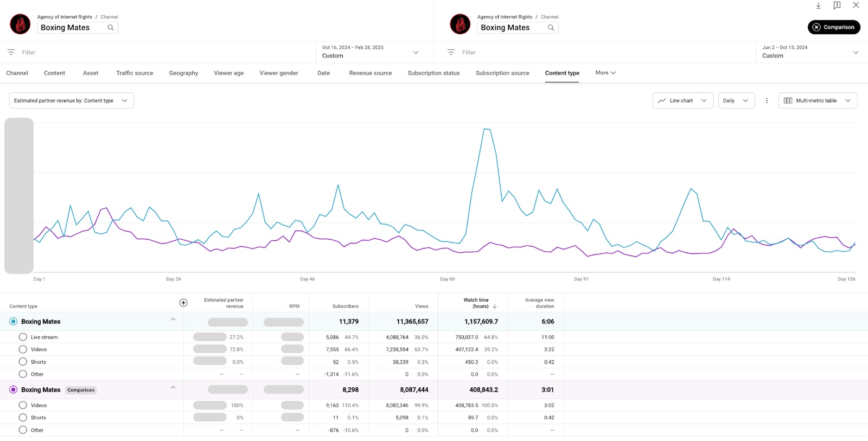Viewport: 868px width, 441px height.
Task: Open Estimated partner revenue by Content type dropdown
Action: pyautogui.click(x=72, y=100)
